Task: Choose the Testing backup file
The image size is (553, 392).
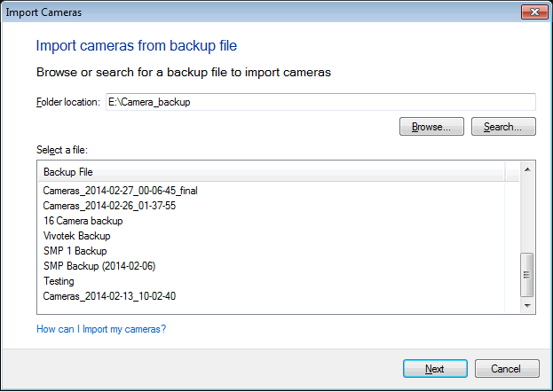Action: pyautogui.click(x=59, y=281)
